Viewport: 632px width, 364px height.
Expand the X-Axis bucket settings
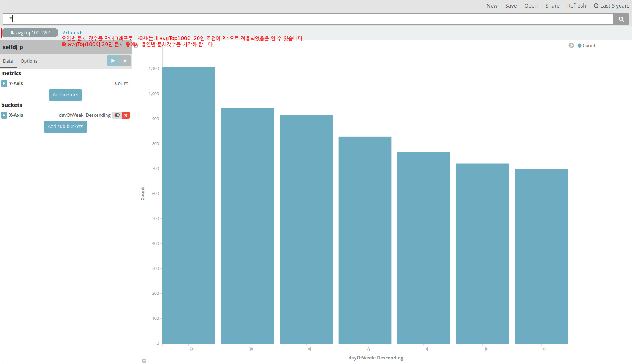coord(4,115)
